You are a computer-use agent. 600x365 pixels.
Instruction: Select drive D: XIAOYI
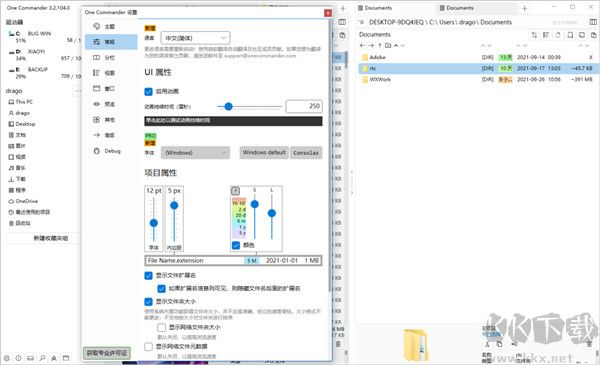tap(44, 55)
